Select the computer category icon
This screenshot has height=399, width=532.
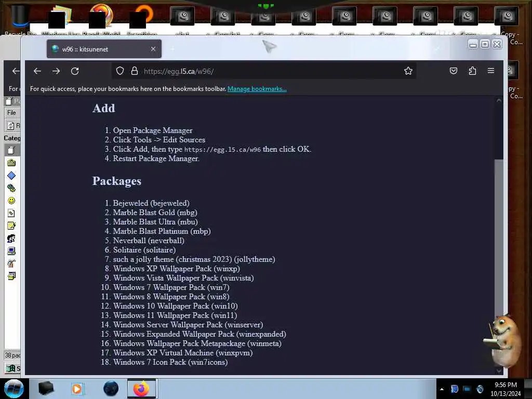(x=11, y=251)
